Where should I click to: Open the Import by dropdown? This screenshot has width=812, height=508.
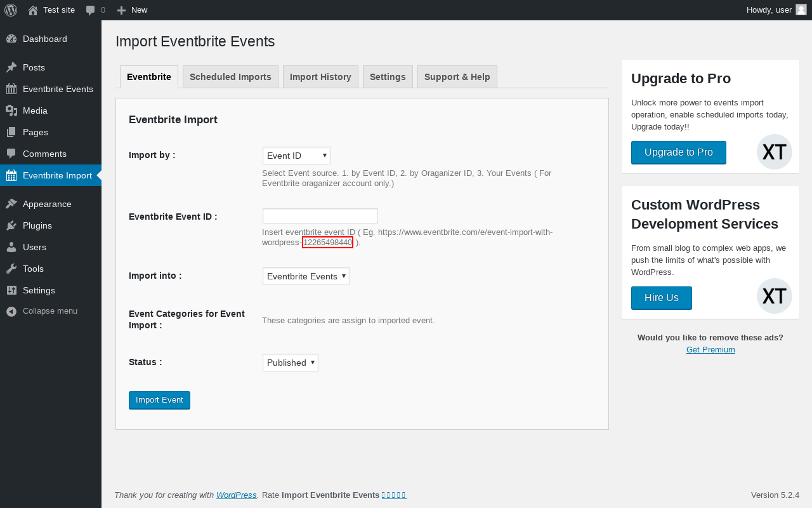(x=296, y=156)
